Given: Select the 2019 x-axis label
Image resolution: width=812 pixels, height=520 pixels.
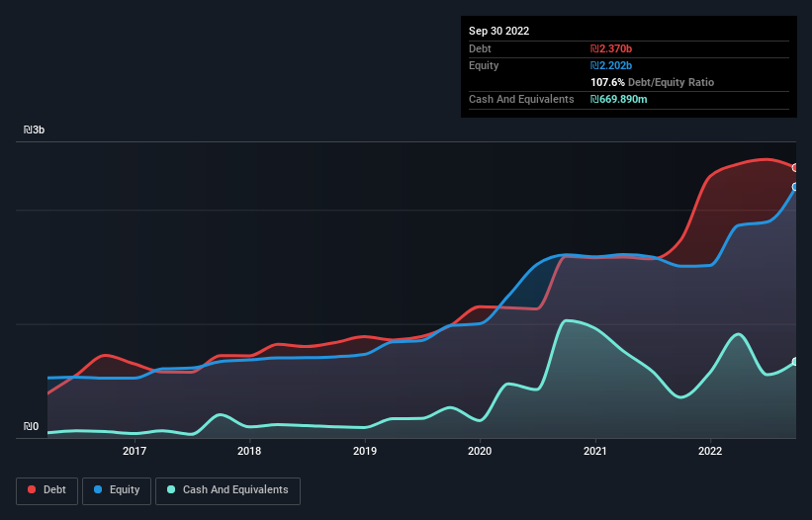Looking at the screenshot, I should pyautogui.click(x=365, y=451).
